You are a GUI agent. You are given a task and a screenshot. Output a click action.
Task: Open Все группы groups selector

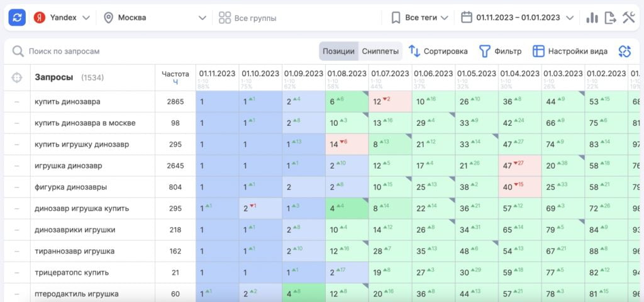(247, 18)
